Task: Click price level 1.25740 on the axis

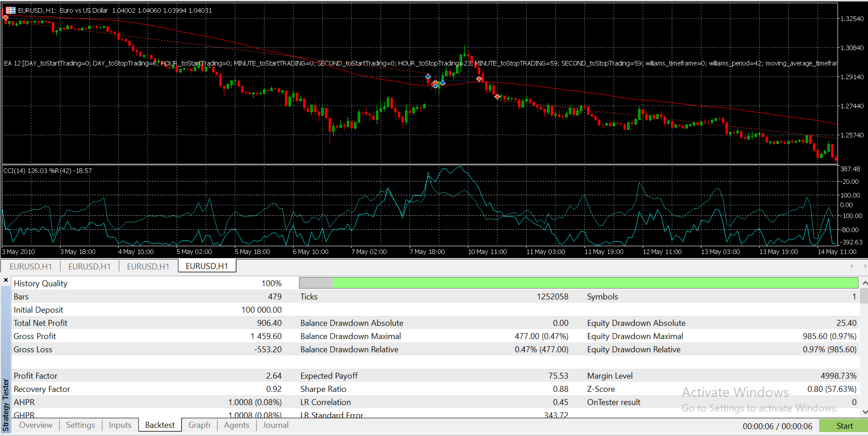Action: coord(852,135)
